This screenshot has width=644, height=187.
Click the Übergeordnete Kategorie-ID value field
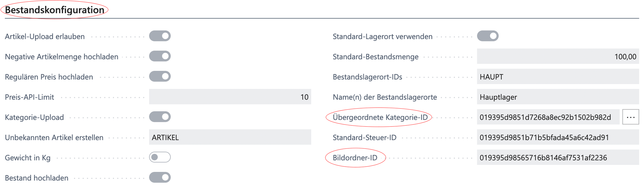pyautogui.click(x=548, y=117)
